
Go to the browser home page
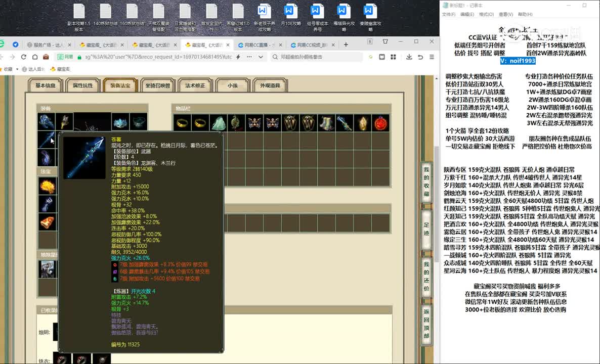35,57
